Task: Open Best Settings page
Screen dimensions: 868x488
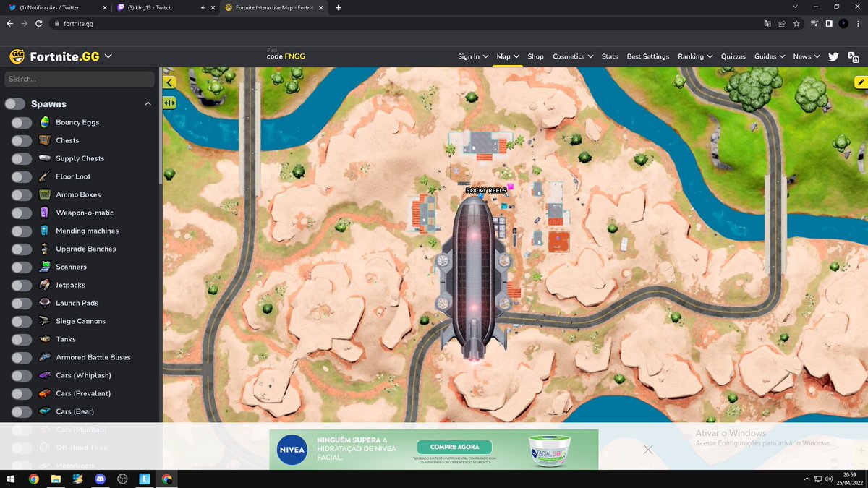Action: [x=648, y=56]
